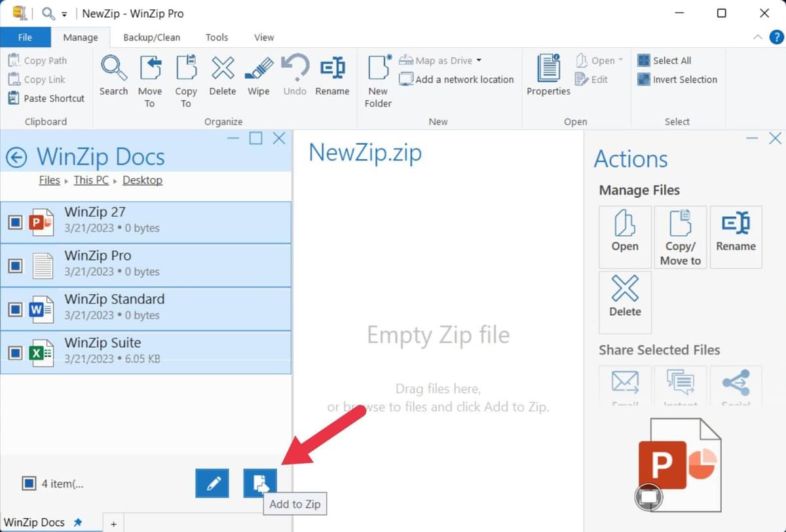Uncheck the WinZip 27 file checkbox
Viewport: 786px width, 532px height.
click(x=15, y=223)
